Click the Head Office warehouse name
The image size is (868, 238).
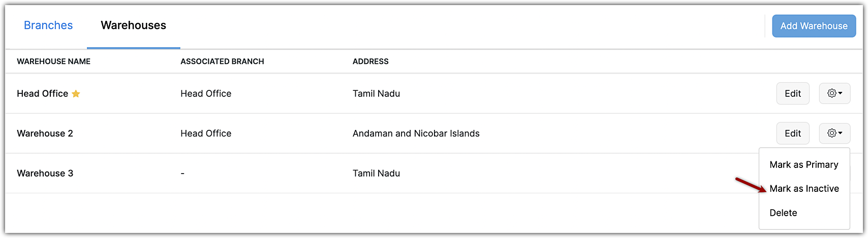42,93
